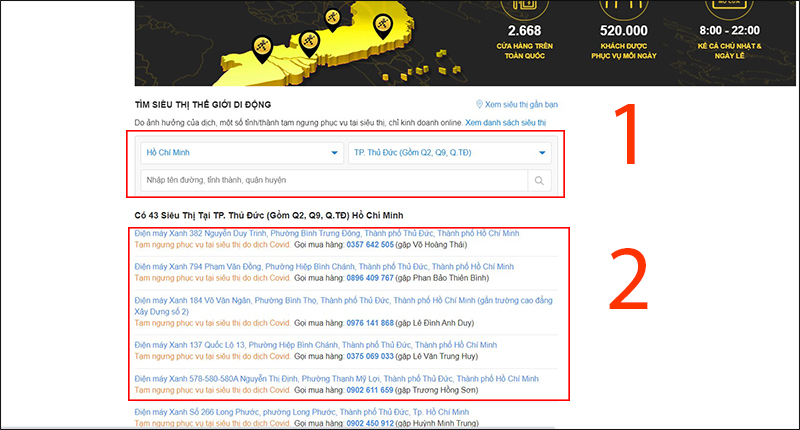Open the Xem danh sách siêu thị link
This screenshot has width=800, height=430.
506,122
